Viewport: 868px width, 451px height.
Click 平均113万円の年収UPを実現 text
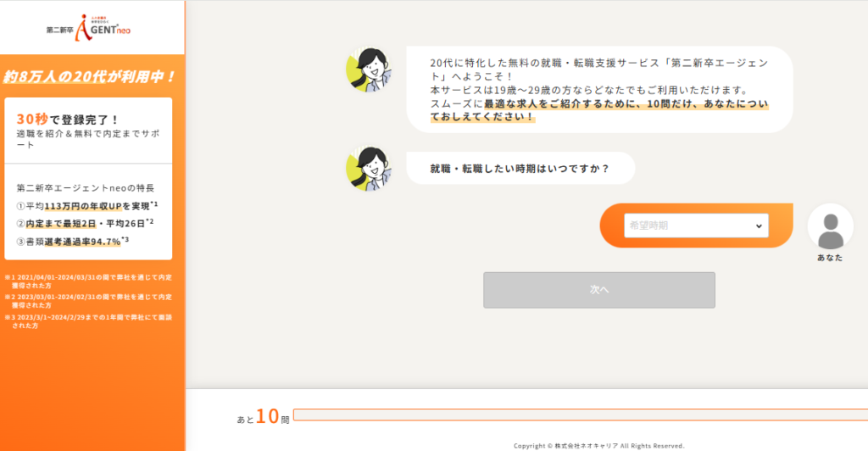(87, 206)
